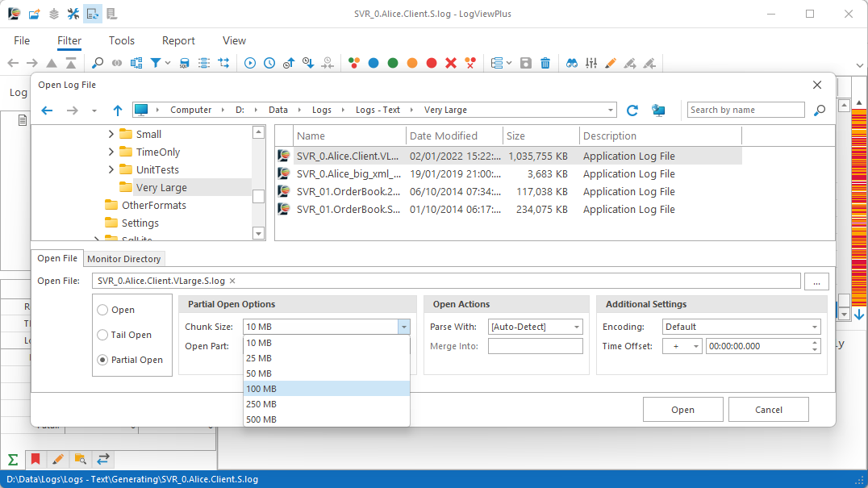Open the Chunk Size dropdown arrow
The height and width of the screenshot is (488, 868).
(x=404, y=327)
